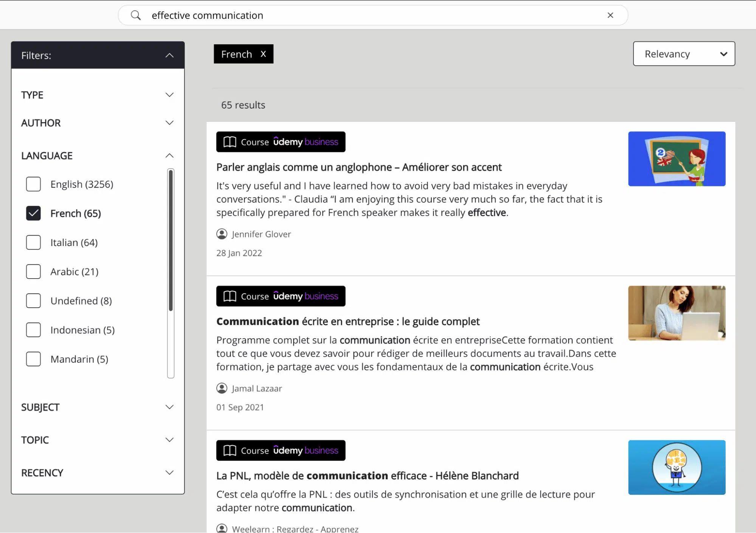Expand the TOPIC filter section
This screenshot has width=756, height=533.
(169, 440)
